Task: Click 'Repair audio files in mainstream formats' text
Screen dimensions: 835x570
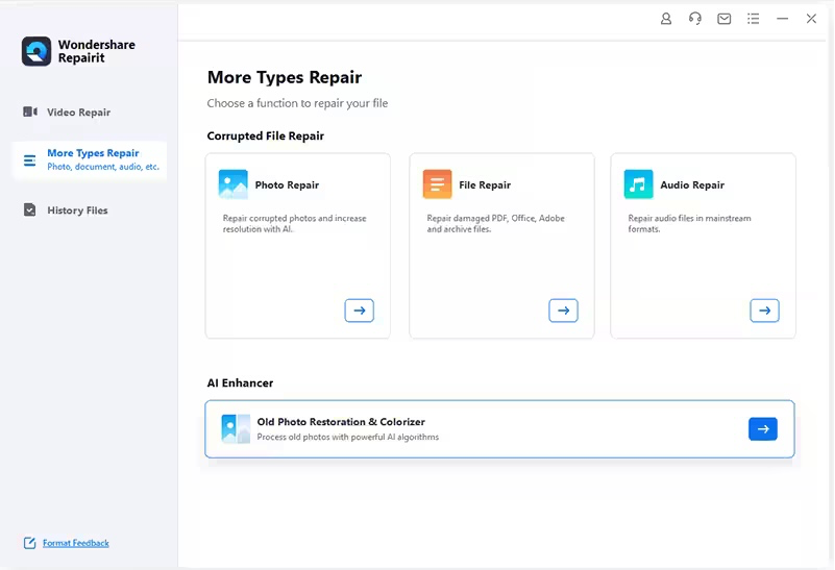Action: click(x=689, y=223)
